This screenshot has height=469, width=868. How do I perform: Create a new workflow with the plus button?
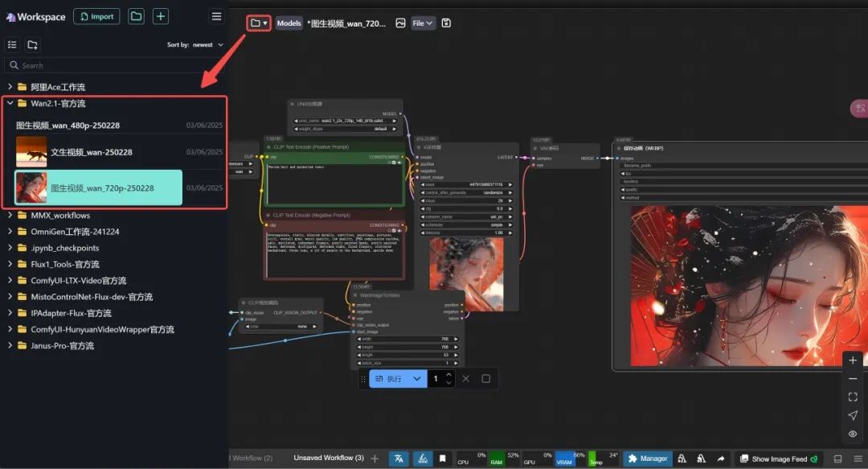[161, 16]
